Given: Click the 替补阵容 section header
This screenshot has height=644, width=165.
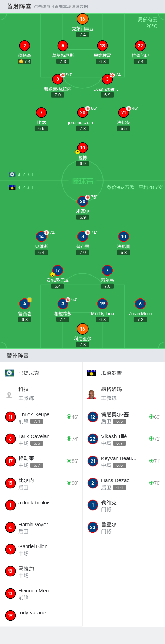Looking at the screenshot, I should (x=18, y=355).
